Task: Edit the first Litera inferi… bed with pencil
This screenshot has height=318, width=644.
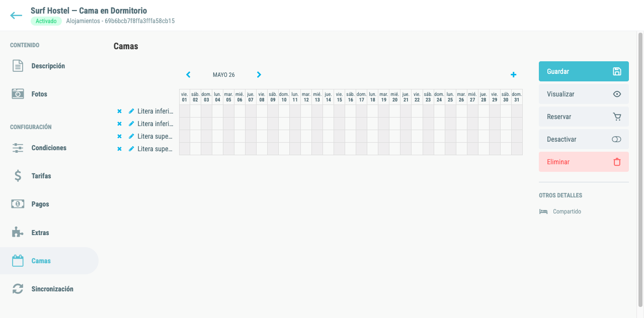Action: [131, 111]
